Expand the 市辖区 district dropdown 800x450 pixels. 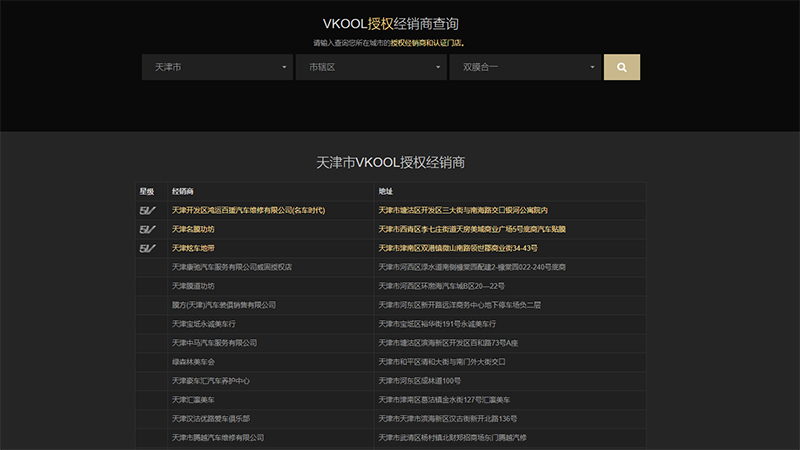371,67
